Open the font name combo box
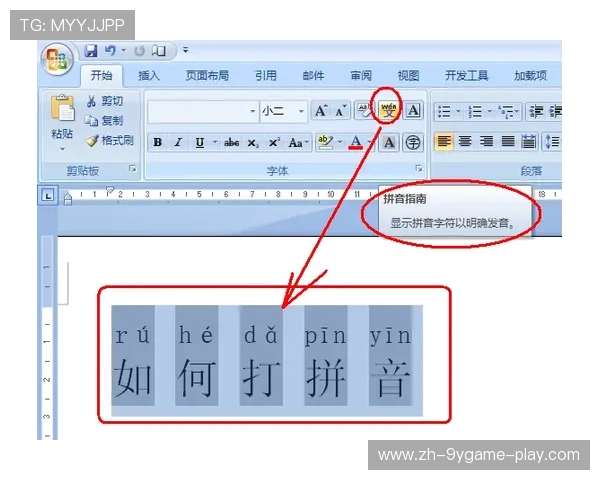The image size is (600, 480). tap(203, 111)
